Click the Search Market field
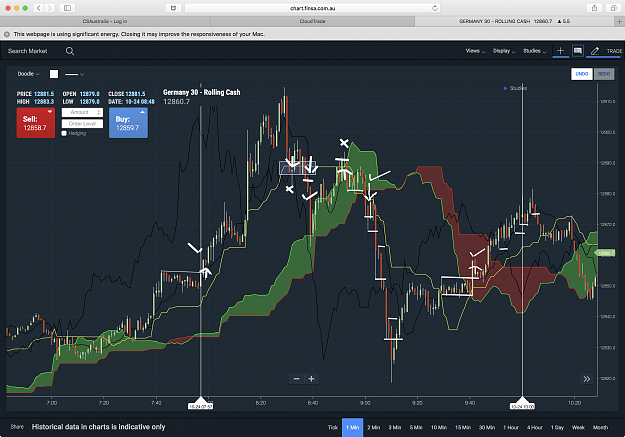The height and width of the screenshot is (437, 625). [x=28, y=51]
